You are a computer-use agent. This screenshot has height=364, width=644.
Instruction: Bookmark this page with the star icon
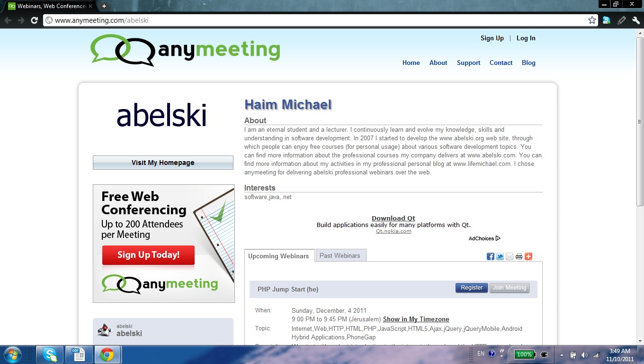(x=592, y=20)
